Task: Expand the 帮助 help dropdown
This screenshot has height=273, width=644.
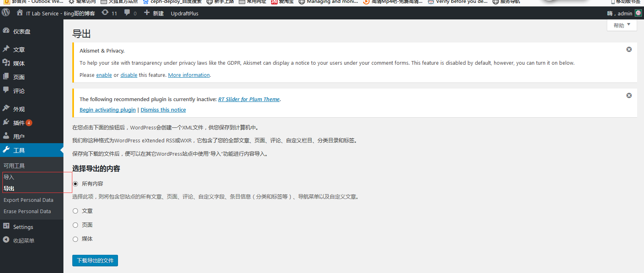Action: pyautogui.click(x=622, y=25)
